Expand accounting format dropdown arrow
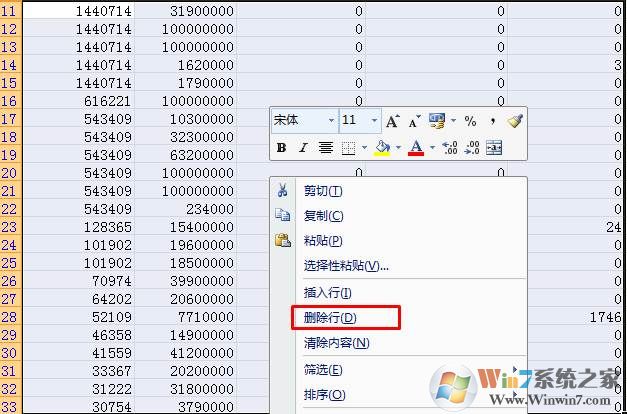627x414 pixels. (x=453, y=120)
